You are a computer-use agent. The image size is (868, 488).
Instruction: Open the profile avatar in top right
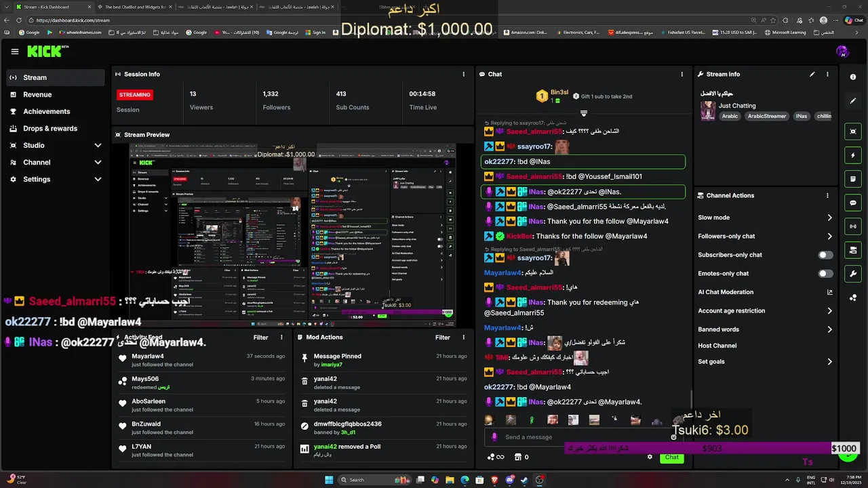pyautogui.click(x=842, y=52)
